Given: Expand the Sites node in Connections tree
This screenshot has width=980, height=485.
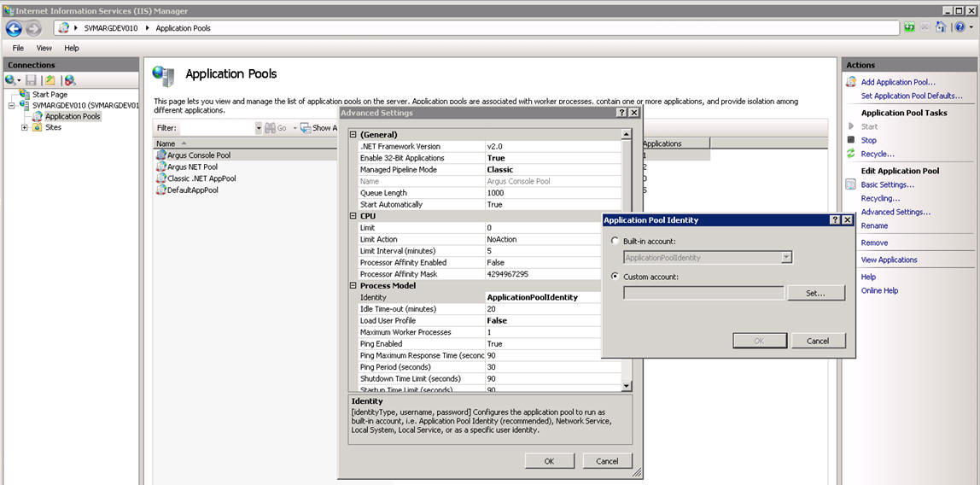Looking at the screenshot, I should [x=25, y=127].
